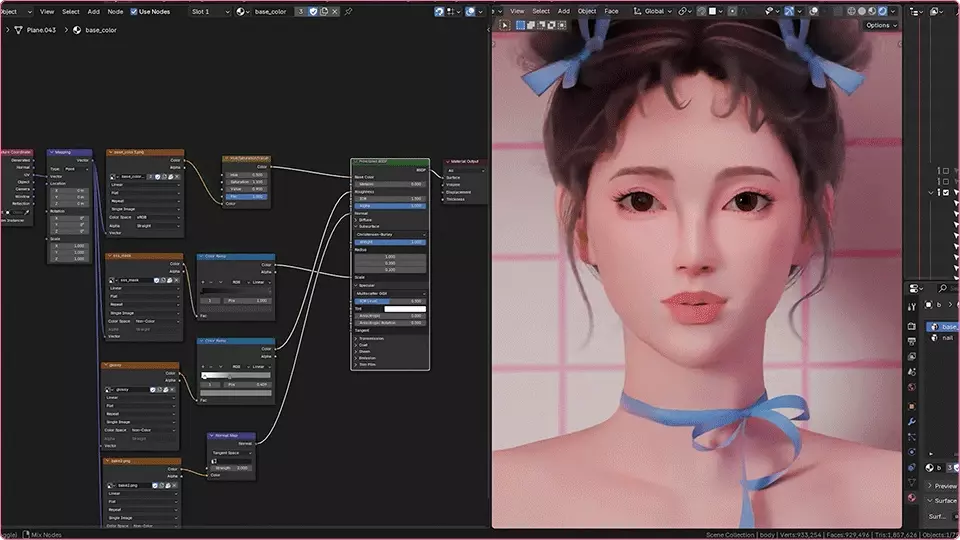Duplicate the base_color material with copy icon
The height and width of the screenshot is (540, 960).
pos(324,12)
